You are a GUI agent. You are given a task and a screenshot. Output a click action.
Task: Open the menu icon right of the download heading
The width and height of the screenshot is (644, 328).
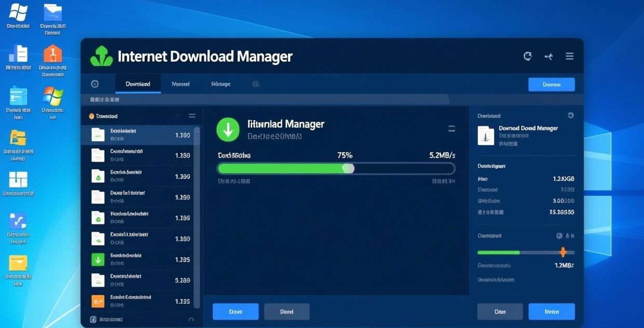[451, 129]
